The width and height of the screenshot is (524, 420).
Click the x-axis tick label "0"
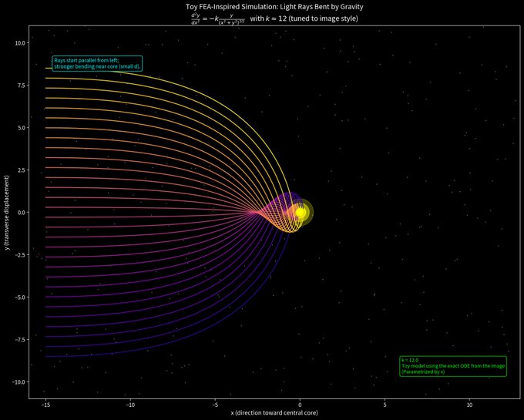tap(300, 405)
